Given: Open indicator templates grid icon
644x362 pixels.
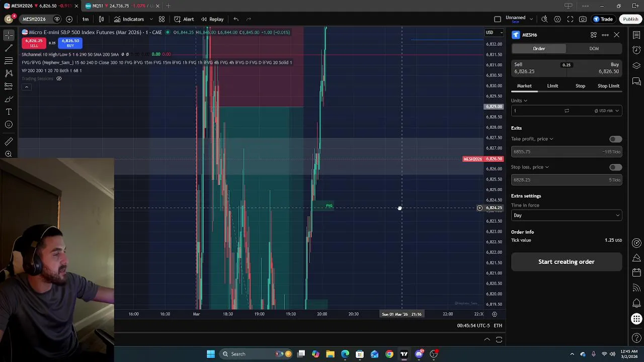Looking at the screenshot, I should 162,19.
